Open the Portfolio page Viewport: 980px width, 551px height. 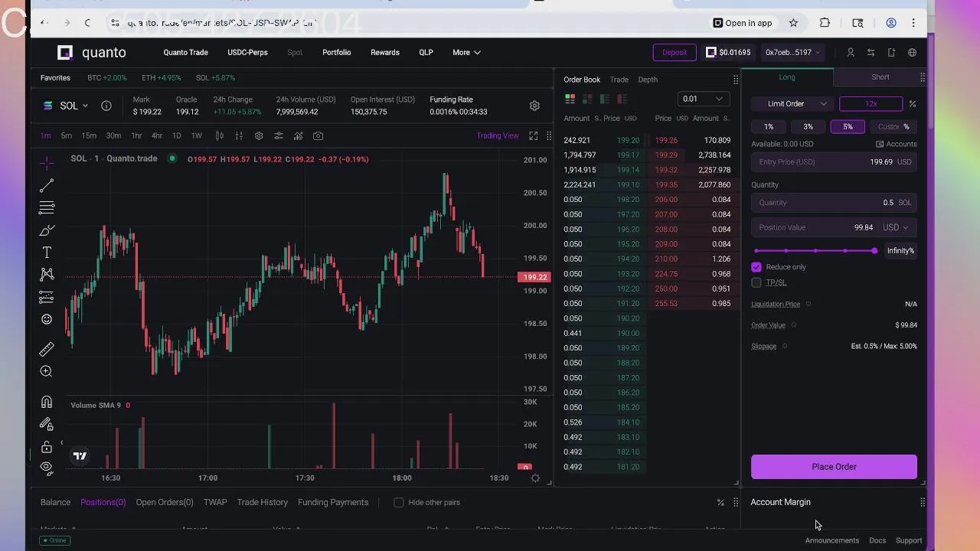tap(336, 52)
